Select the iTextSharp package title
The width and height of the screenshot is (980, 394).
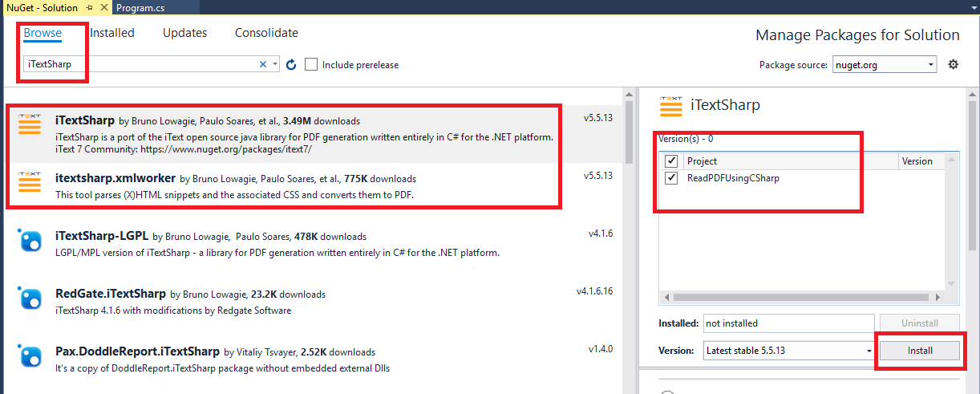pyautogui.click(x=85, y=120)
